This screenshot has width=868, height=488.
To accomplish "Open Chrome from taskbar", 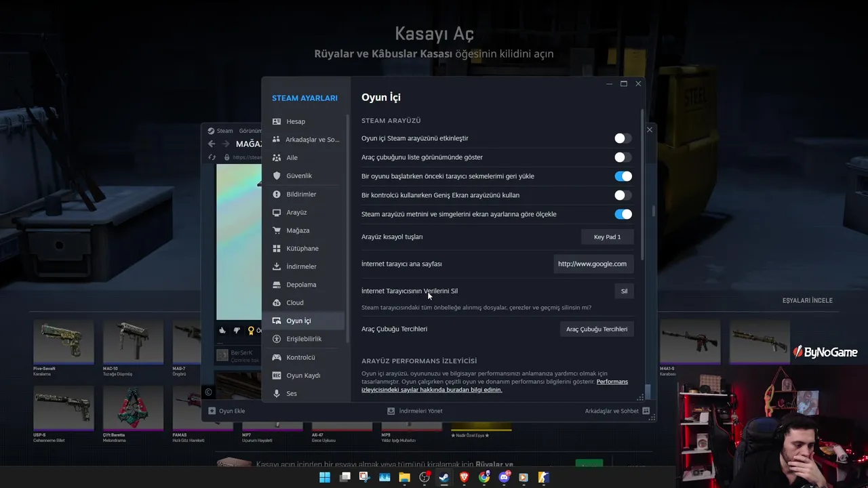I will (484, 477).
